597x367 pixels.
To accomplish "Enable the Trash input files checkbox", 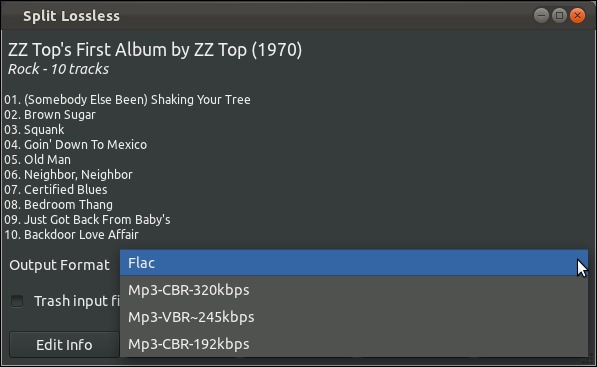I will (17, 301).
